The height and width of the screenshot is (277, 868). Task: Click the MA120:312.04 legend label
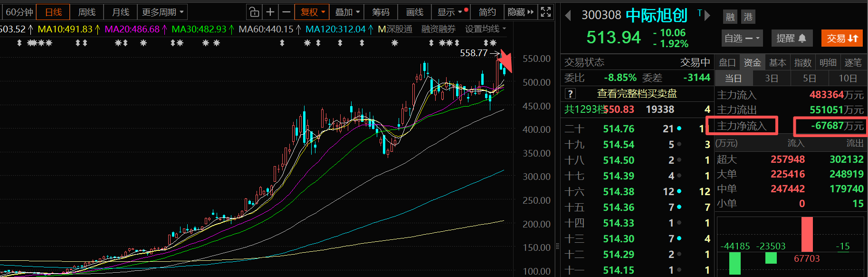point(335,29)
